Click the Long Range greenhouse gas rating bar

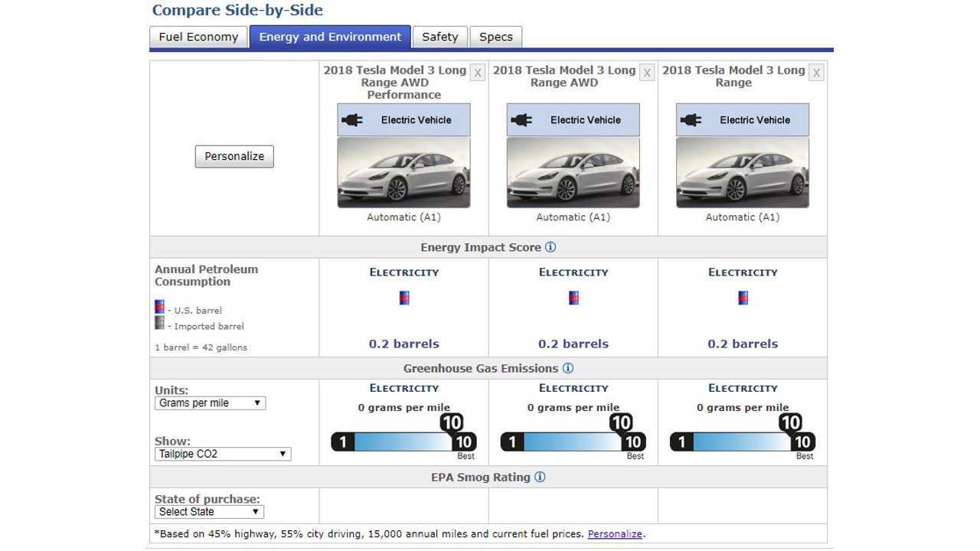pyautogui.click(x=742, y=442)
